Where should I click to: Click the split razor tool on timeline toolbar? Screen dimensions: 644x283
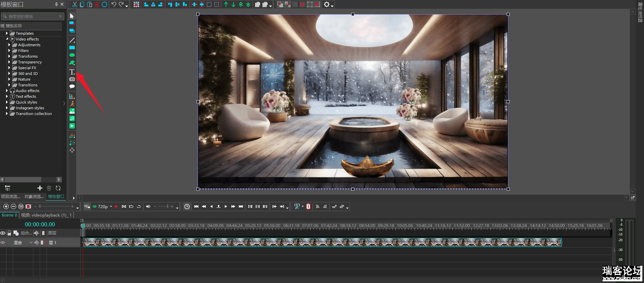(308, 206)
